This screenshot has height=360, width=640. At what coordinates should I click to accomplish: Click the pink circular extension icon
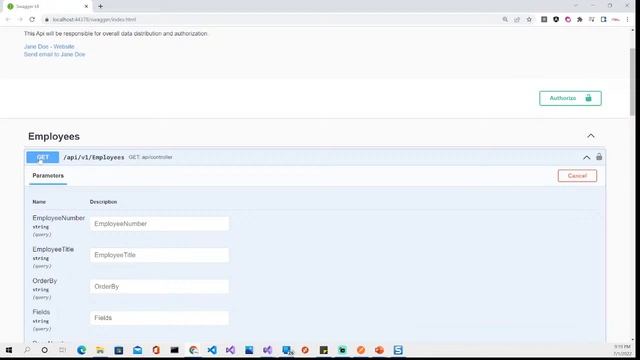(x=568, y=19)
